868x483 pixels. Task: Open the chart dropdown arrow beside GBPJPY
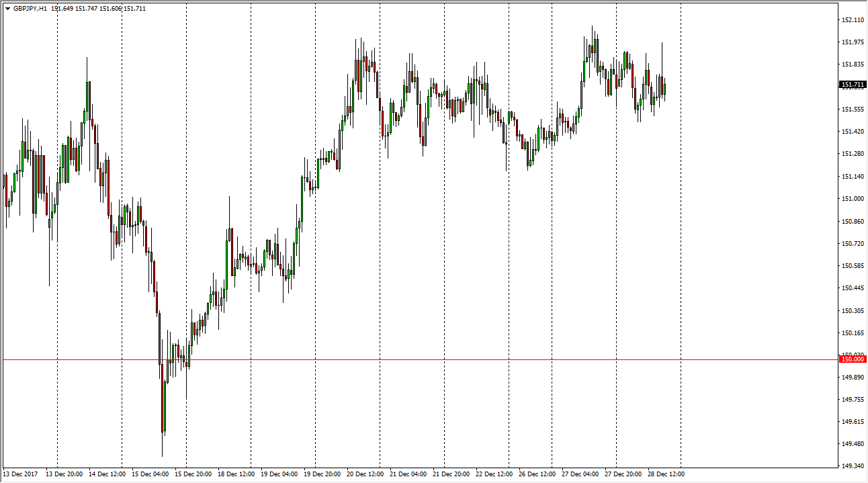pyautogui.click(x=7, y=9)
